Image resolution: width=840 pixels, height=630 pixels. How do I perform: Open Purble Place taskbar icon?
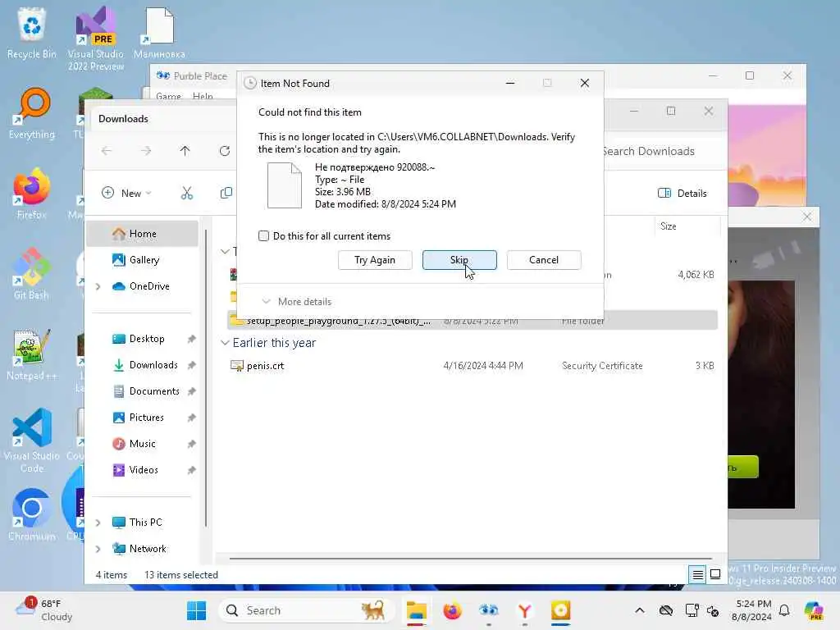tap(489, 610)
